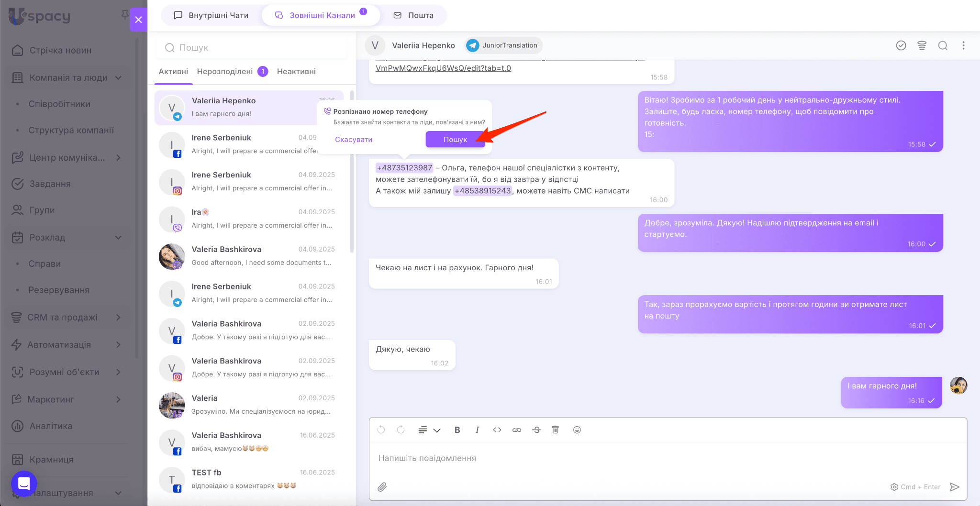The width and height of the screenshot is (980, 506).
Task: Open the emoji picker smiley icon
Action: point(577,429)
